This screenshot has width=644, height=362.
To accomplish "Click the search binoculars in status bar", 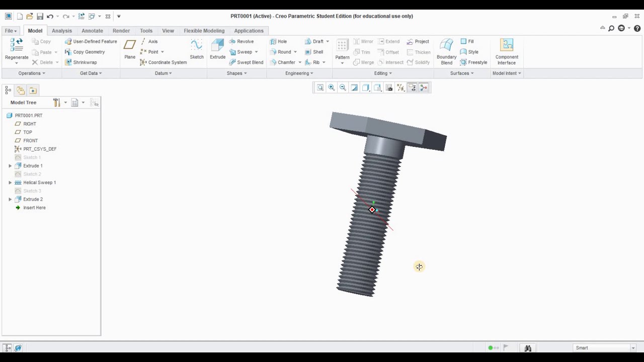I will click(x=527, y=348).
